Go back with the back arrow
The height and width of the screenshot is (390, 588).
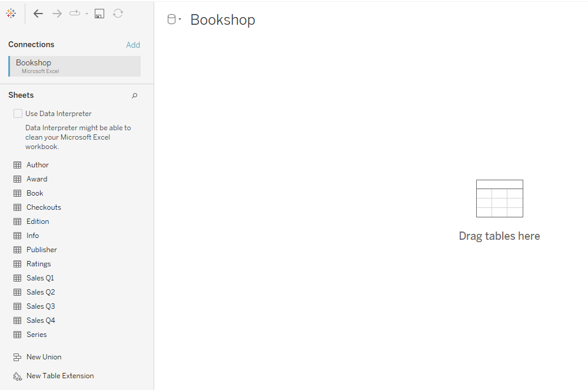[38, 14]
